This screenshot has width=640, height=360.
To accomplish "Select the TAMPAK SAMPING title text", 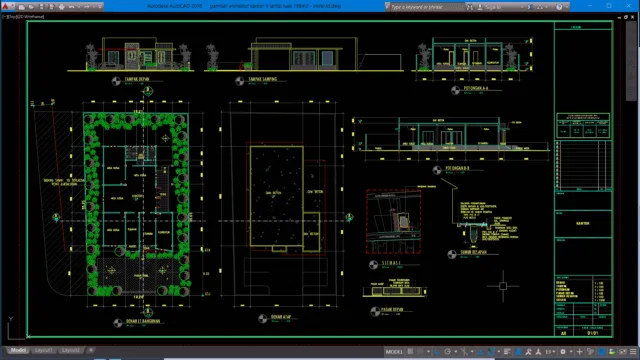I will (x=262, y=79).
